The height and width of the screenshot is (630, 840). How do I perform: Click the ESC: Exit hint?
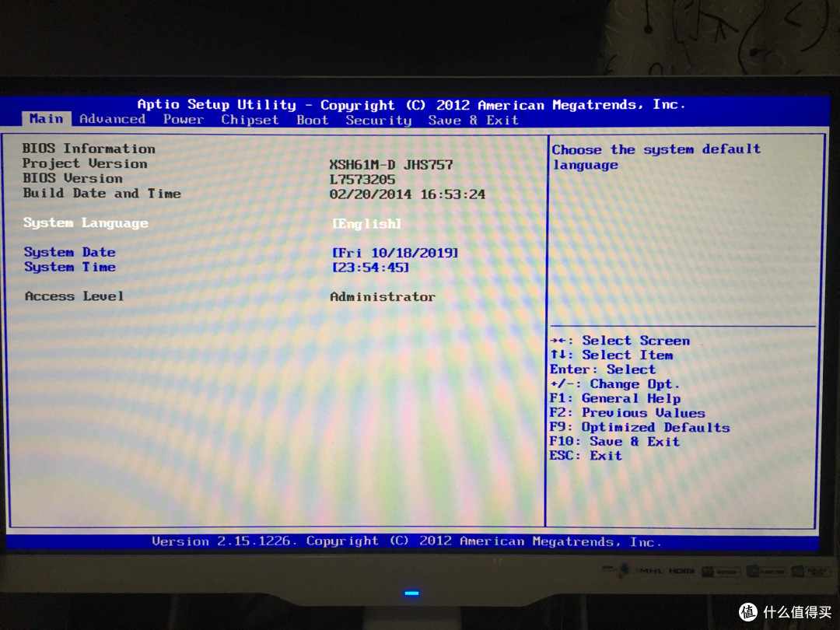point(586,455)
